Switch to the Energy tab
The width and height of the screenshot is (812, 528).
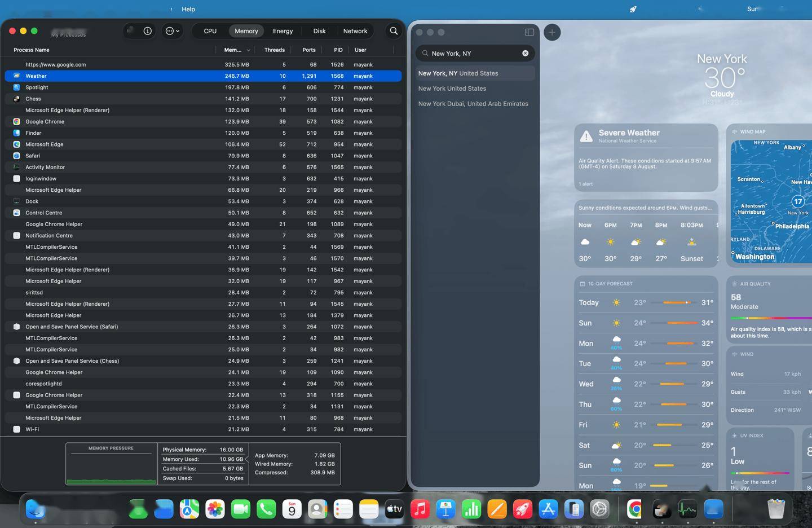coord(283,31)
